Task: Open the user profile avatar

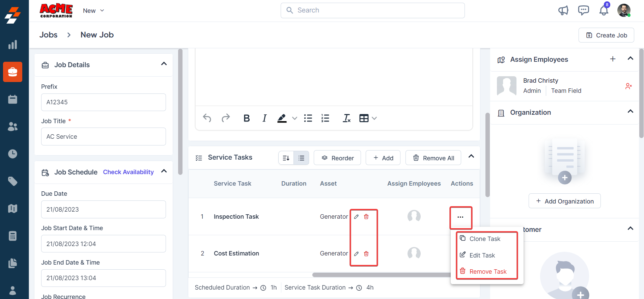Action: (624, 10)
